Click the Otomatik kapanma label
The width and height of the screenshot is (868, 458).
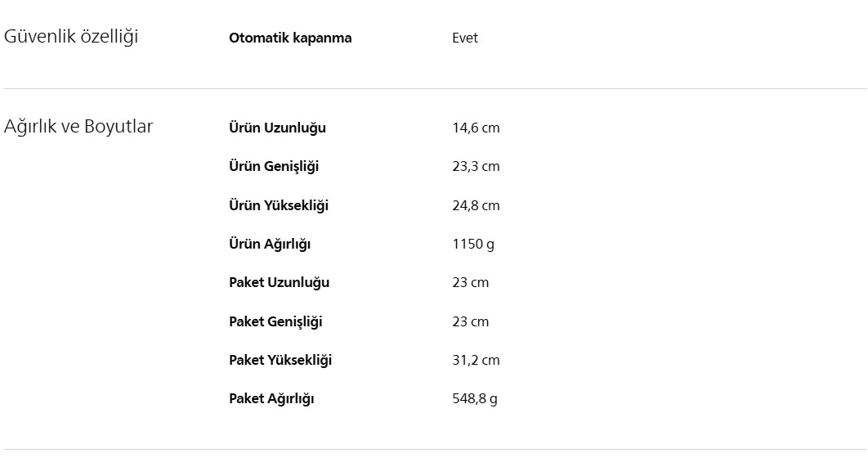coord(290,38)
